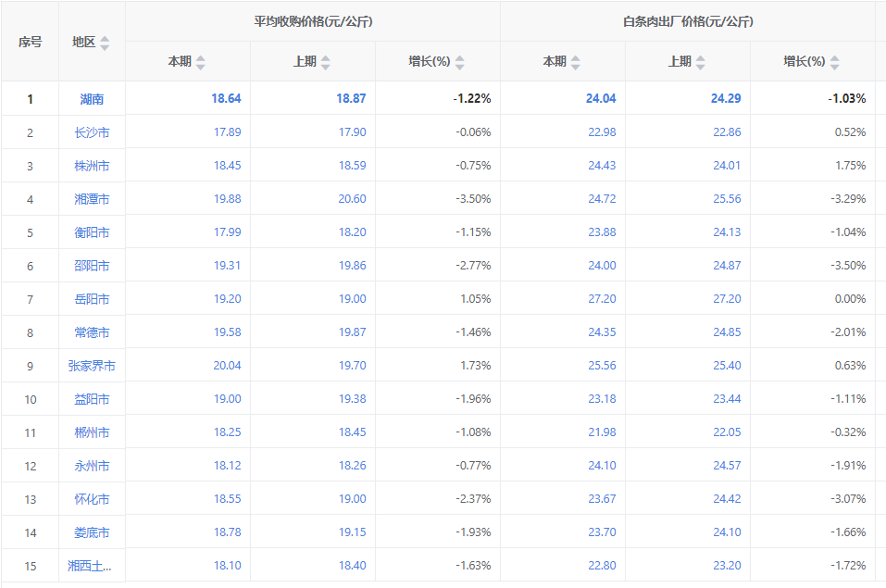Click the 平均收购价格(元/公斤) group header
This screenshot has height=588, width=886.
(313, 21)
